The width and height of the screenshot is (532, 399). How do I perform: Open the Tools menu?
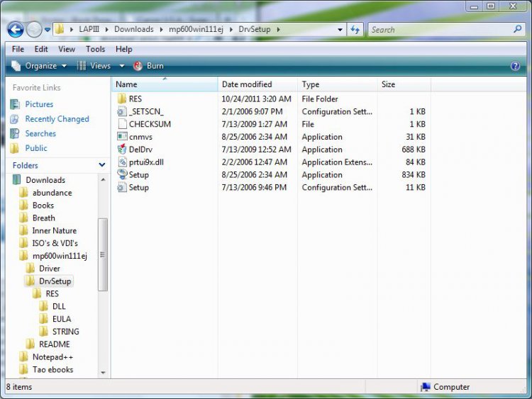95,49
